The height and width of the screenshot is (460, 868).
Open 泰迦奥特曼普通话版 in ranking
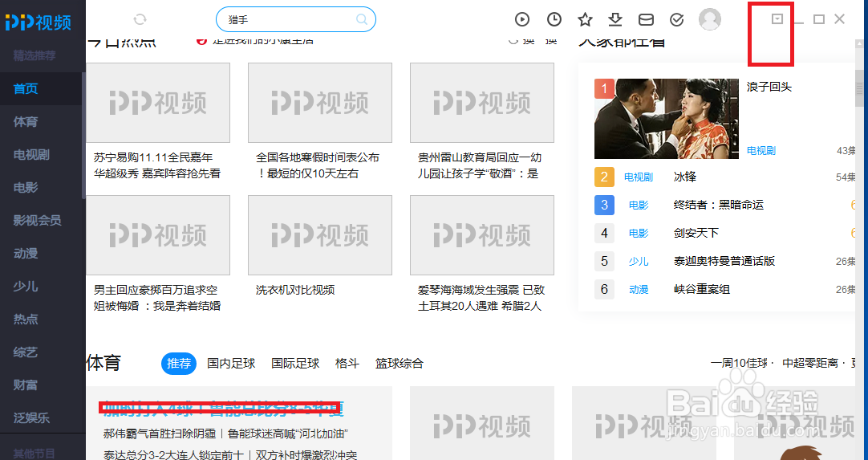coord(724,261)
